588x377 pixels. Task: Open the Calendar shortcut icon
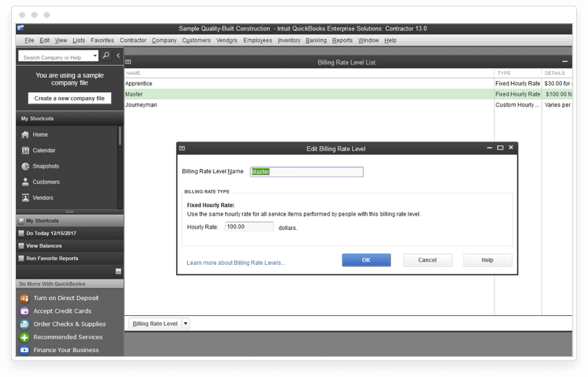click(x=25, y=150)
